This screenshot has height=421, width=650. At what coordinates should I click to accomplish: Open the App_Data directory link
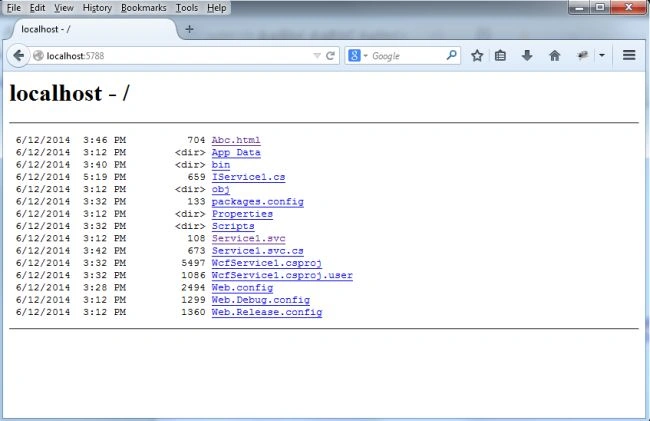[236, 152]
